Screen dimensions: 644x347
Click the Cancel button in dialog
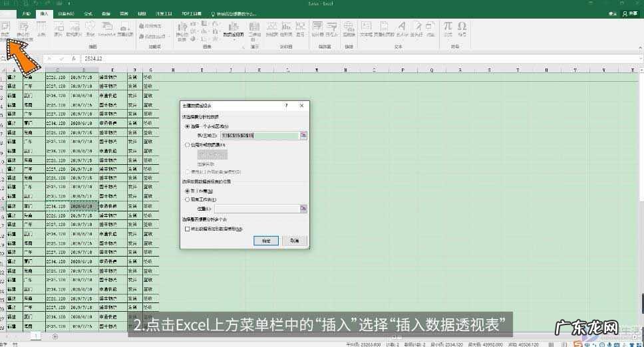tap(295, 241)
